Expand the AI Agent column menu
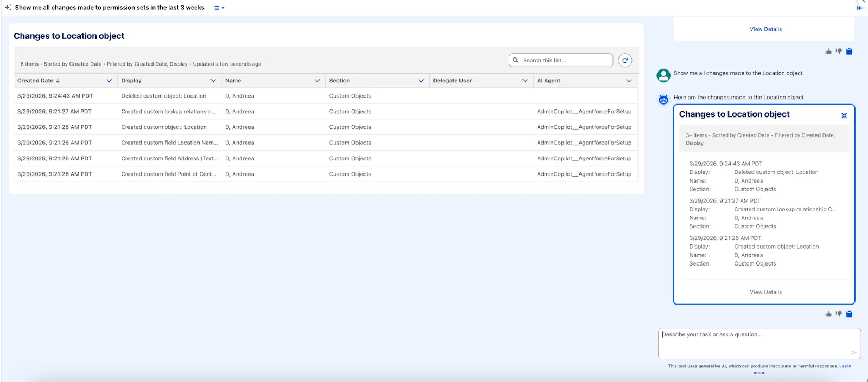868x382 pixels. pyautogui.click(x=629, y=81)
